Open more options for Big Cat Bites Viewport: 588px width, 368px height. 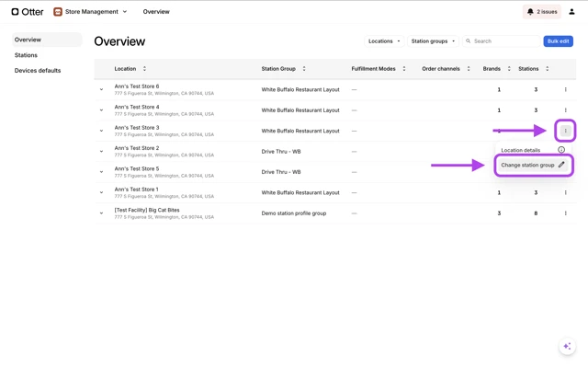pos(566,213)
